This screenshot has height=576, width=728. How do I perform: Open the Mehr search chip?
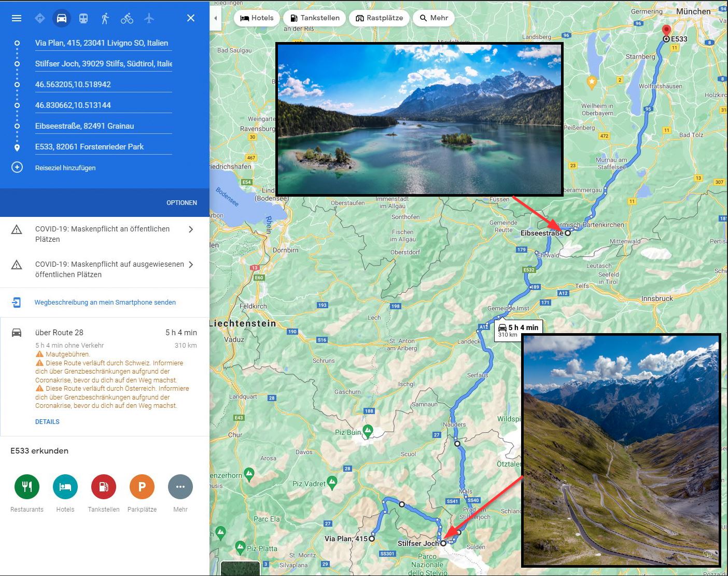(434, 18)
